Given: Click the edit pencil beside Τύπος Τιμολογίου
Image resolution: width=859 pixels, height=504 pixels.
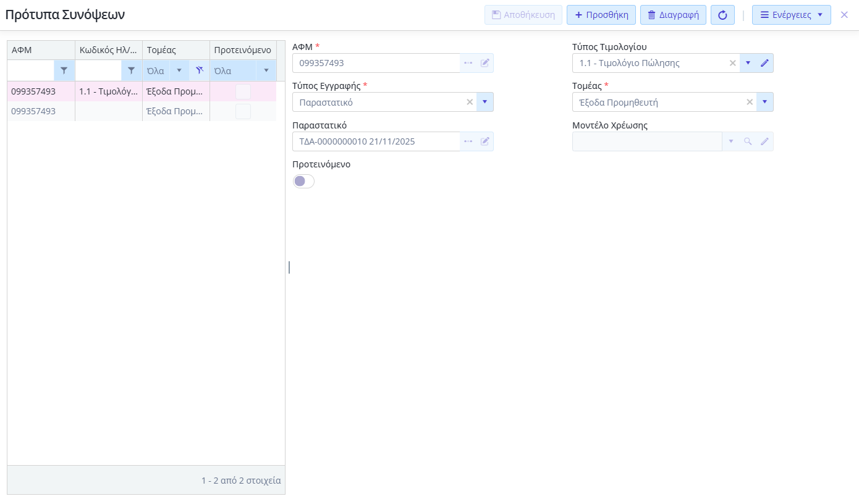Looking at the screenshot, I should [764, 63].
